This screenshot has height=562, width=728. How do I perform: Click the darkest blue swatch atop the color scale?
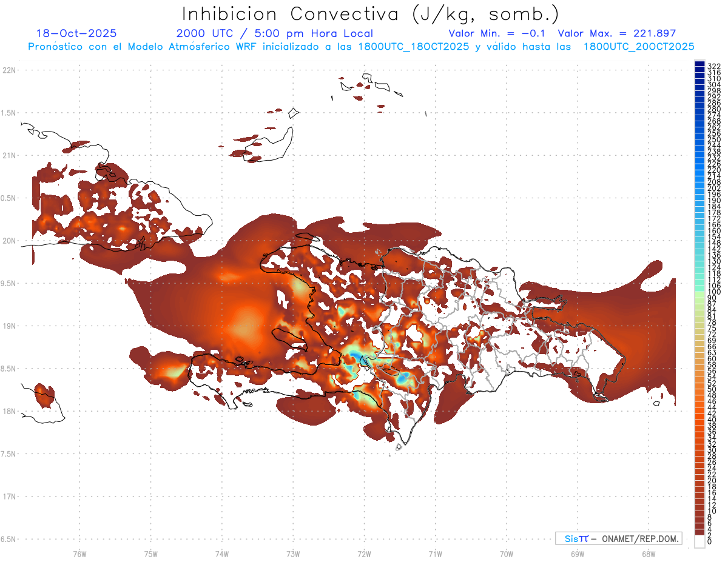(699, 64)
